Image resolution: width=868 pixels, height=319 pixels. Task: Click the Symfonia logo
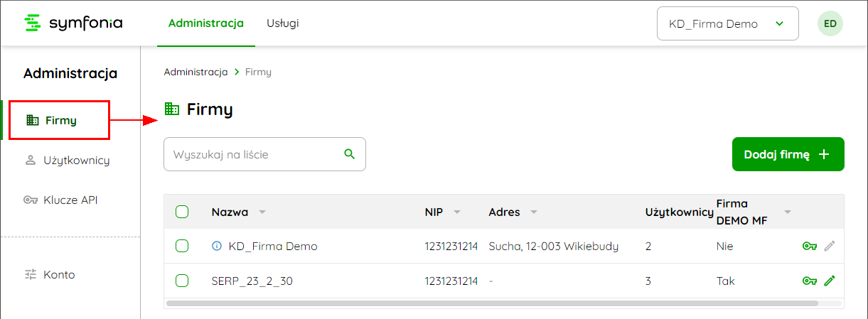pos(73,23)
